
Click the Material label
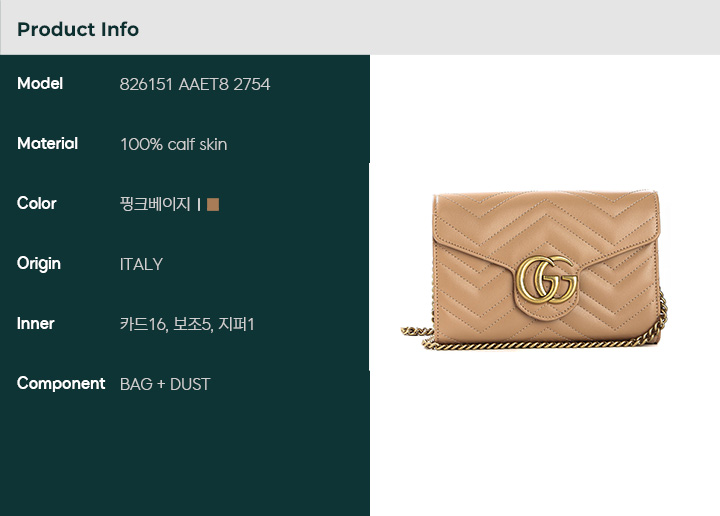[x=47, y=144]
